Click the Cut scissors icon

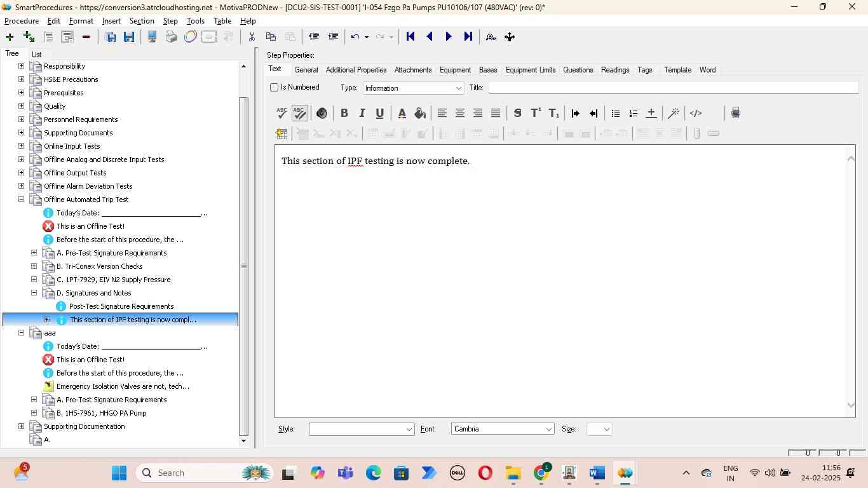coord(252,37)
